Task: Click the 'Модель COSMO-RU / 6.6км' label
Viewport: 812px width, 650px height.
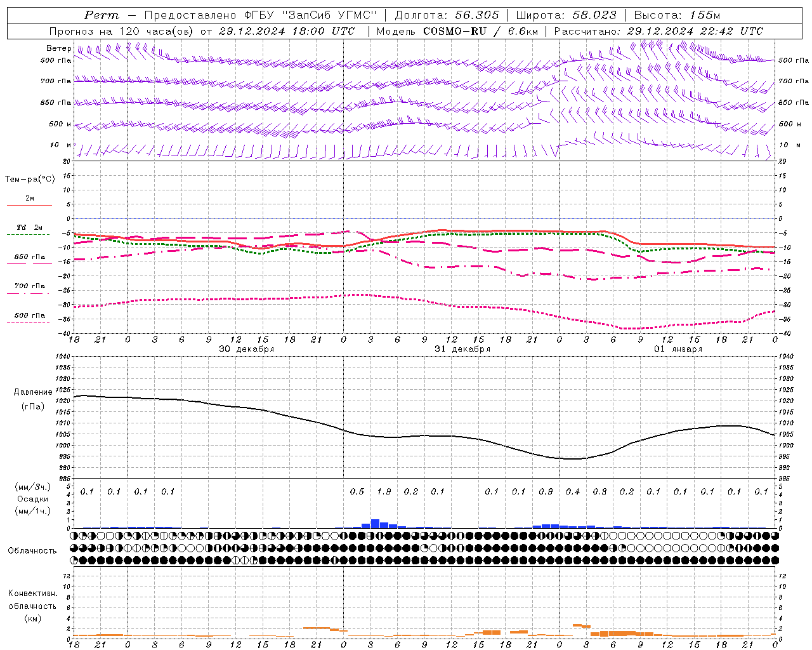Action: coord(457,31)
